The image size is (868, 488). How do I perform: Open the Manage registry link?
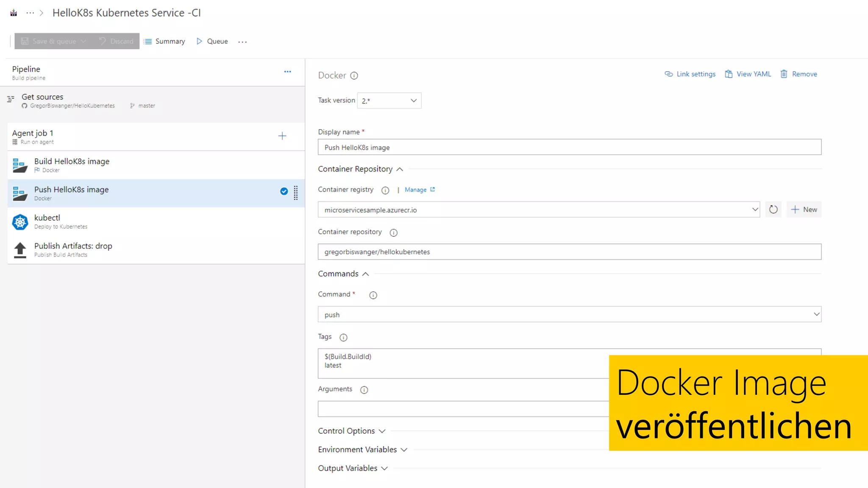click(420, 190)
